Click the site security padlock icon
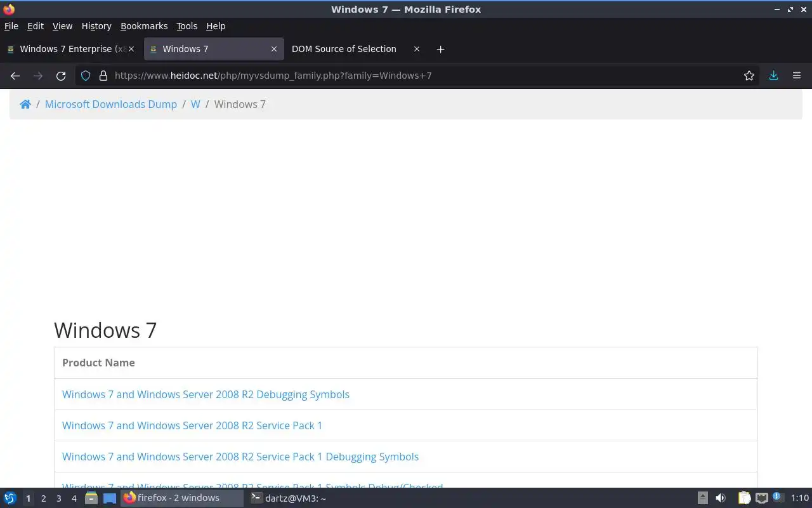Viewport: 812px width, 508px height. tap(103, 76)
